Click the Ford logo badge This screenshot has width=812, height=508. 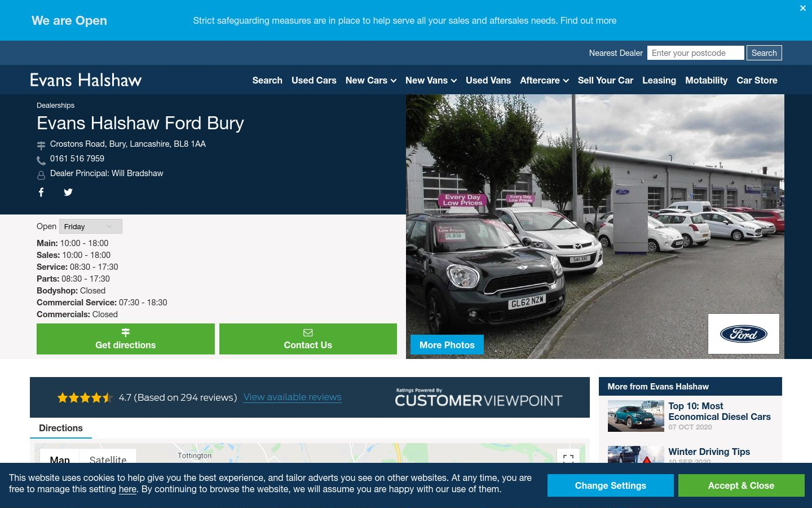pyautogui.click(x=744, y=334)
